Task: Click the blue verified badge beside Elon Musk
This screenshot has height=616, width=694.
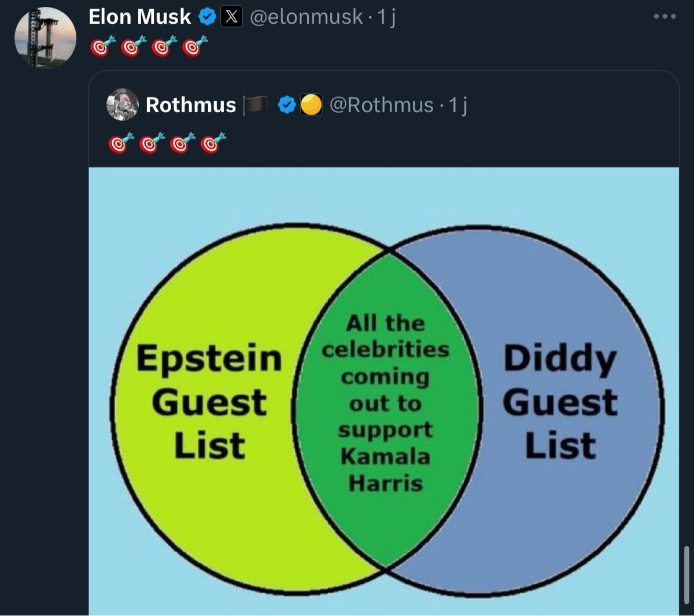Action: pos(206,17)
